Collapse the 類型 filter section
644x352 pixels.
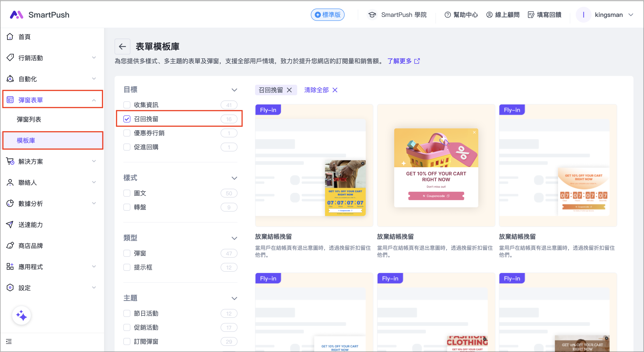point(234,238)
